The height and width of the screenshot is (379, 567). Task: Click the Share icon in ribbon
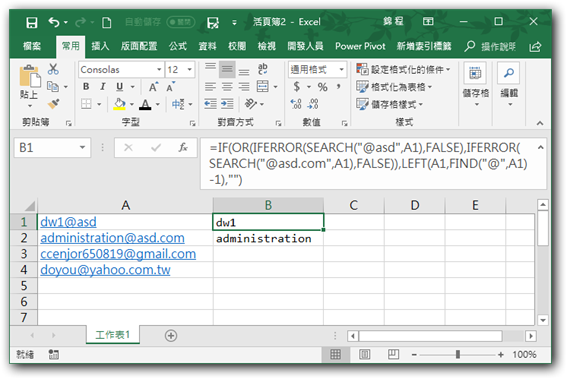[x=535, y=47]
